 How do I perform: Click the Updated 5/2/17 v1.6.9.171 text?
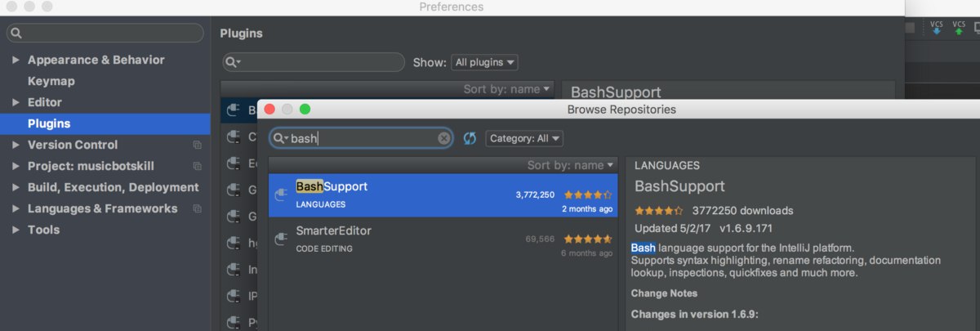tap(703, 228)
